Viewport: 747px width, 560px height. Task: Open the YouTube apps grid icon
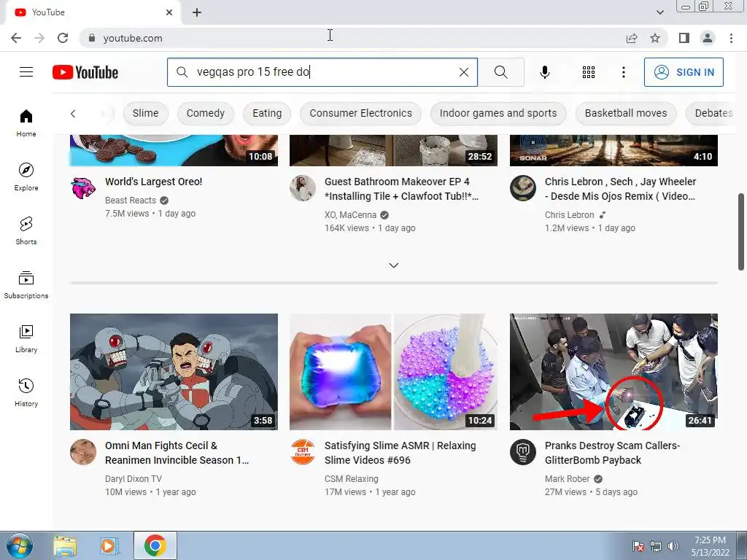pyautogui.click(x=589, y=72)
